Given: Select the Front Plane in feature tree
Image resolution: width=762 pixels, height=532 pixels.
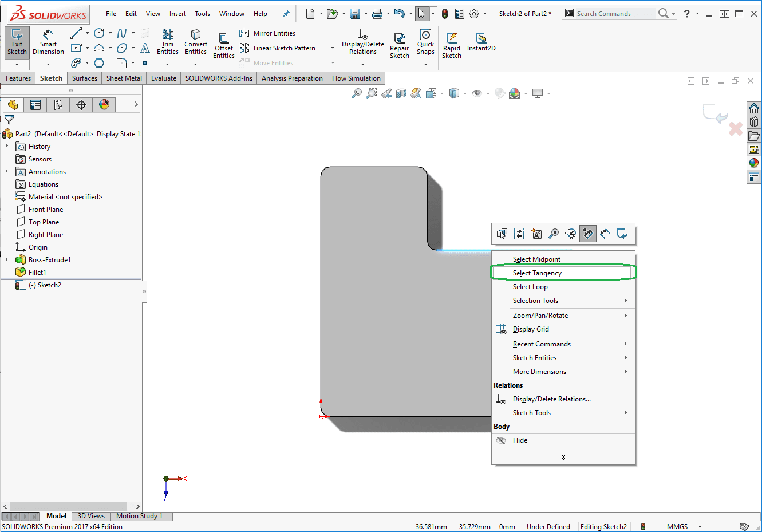Looking at the screenshot, I should [x=46, y=210].
